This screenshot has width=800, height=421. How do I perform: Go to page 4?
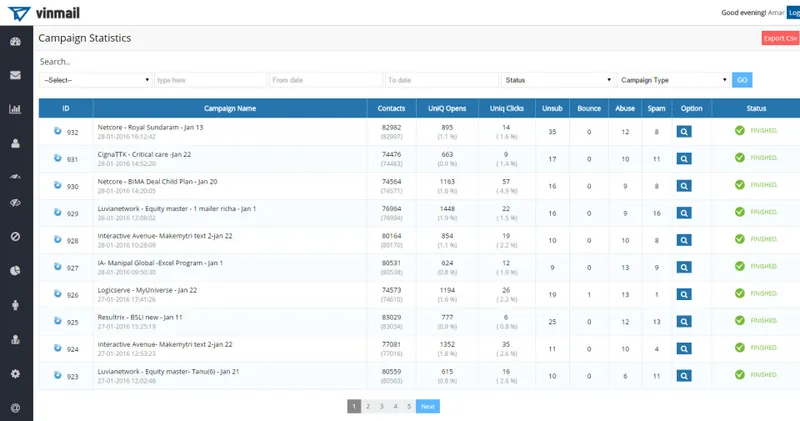pos(395,406)
